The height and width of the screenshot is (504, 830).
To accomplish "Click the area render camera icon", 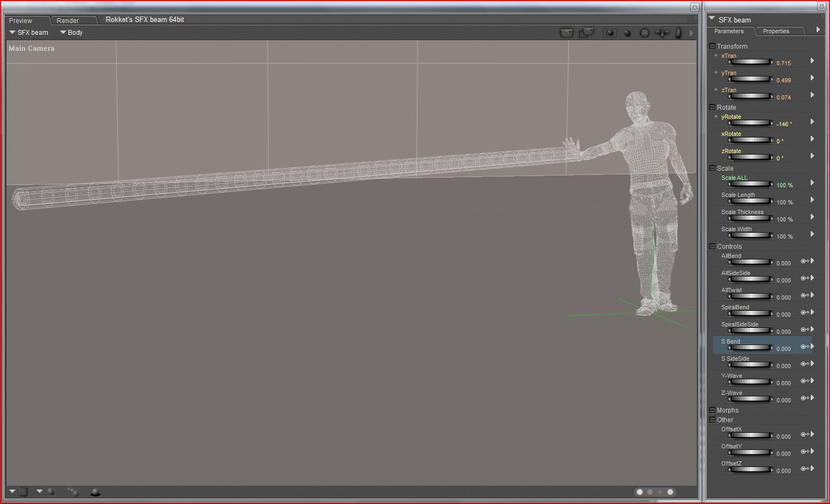I will (587, 33).
